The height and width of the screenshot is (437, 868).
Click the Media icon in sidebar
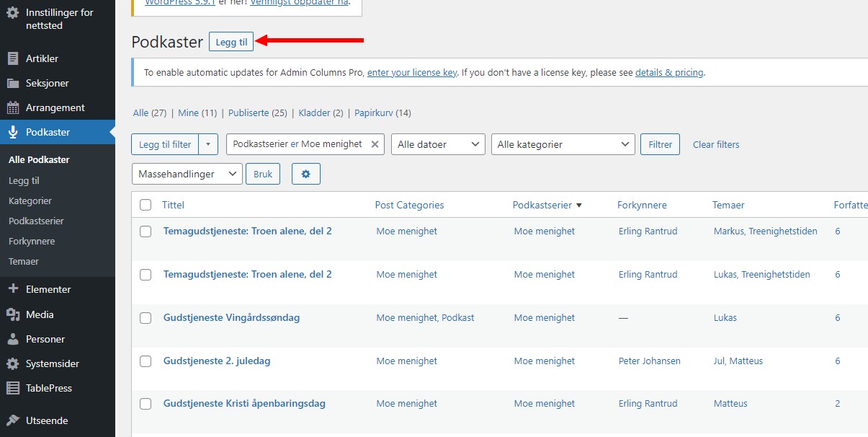pos(13,314)
